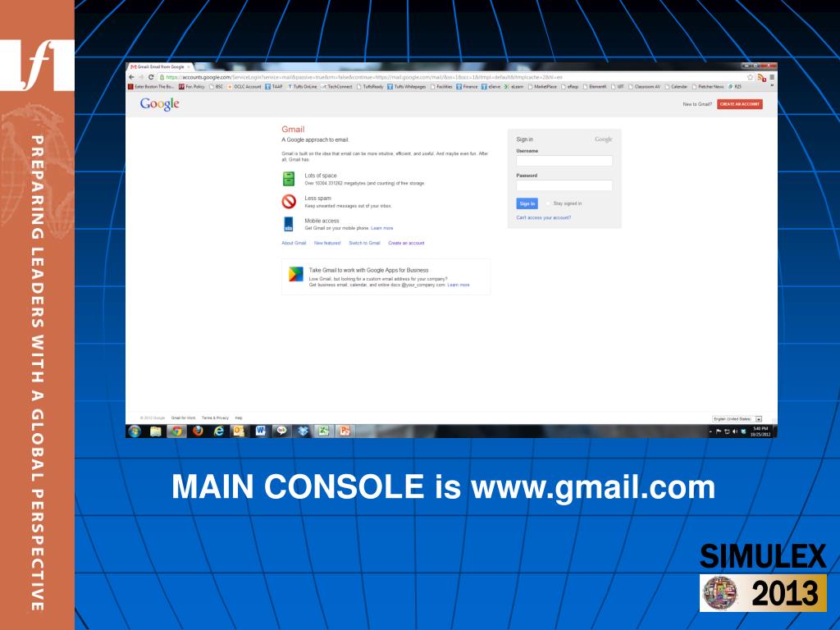This screenshot has width=840, height=630.
Task: Open the OCLC Account bookmark
Action: tap(244, 86)
